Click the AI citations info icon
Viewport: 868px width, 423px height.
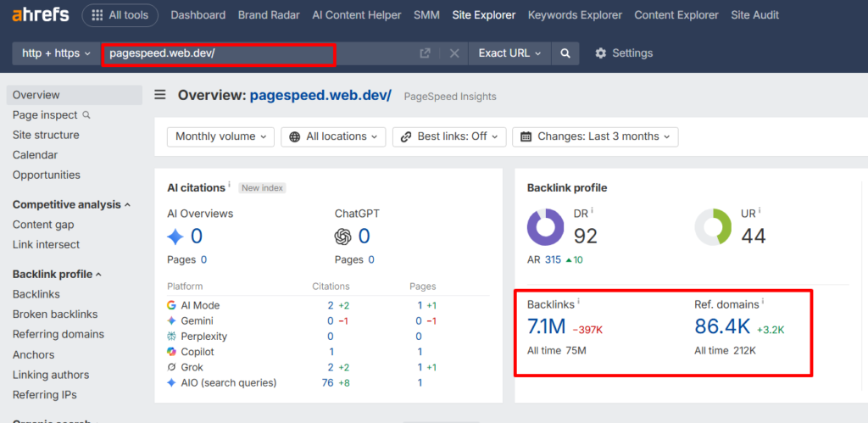pyautogui.click(x=229, y=184)
